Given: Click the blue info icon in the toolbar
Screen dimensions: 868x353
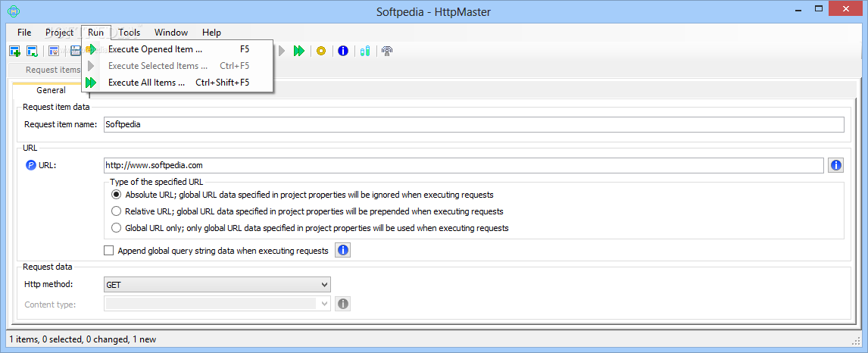Looking at the screenshot, I should coord(342,51).
